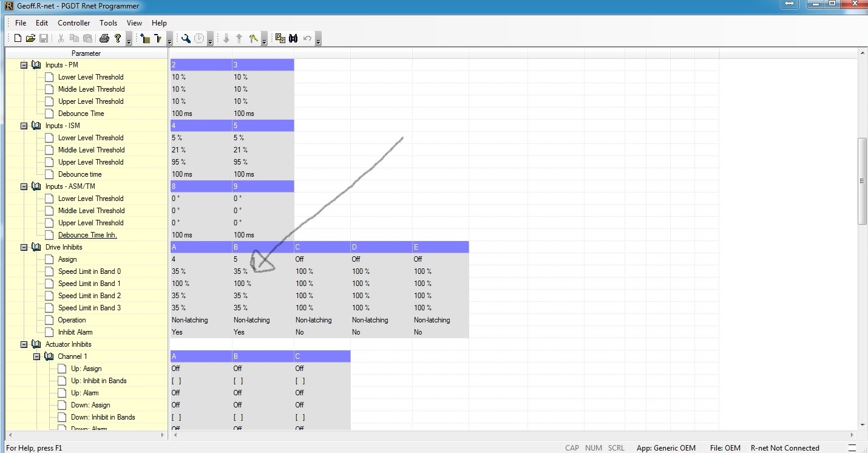Click the Collapse all tree icon
This screenshot has height=453, width=868.
[158, 38]
